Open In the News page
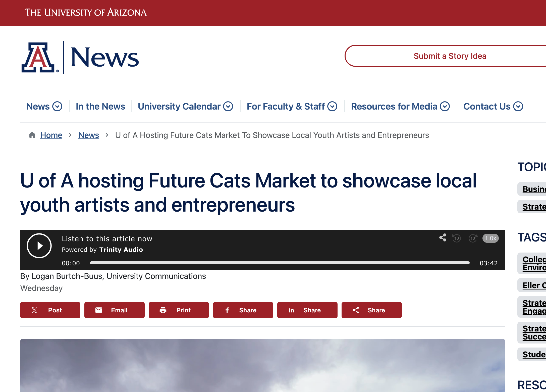Screen dimensions: 546x392 click(x=100, y=106)
